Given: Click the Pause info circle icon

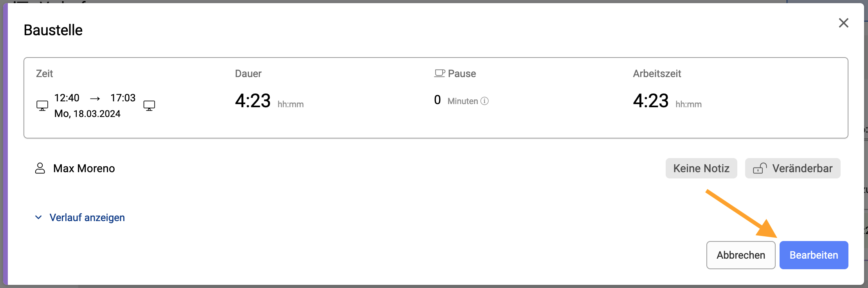Looking at the screenshot, I should [484, 101].
